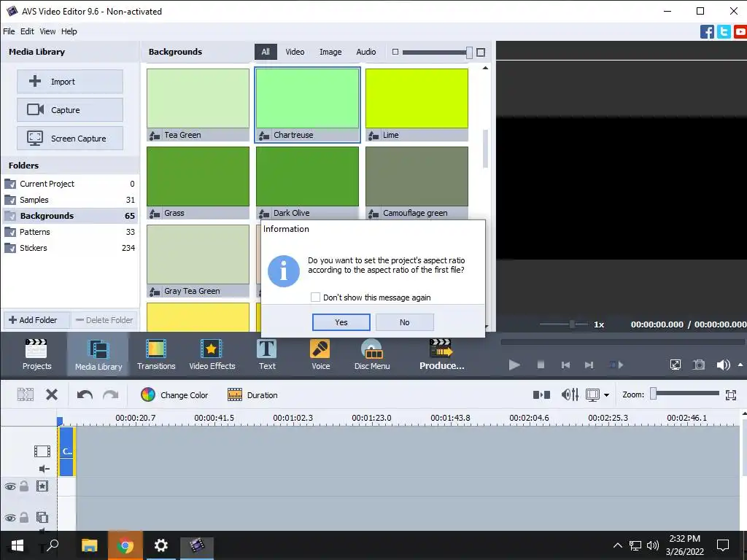
Task: Toggle eye icon on video effects track
Action: [x=10, y=486]
